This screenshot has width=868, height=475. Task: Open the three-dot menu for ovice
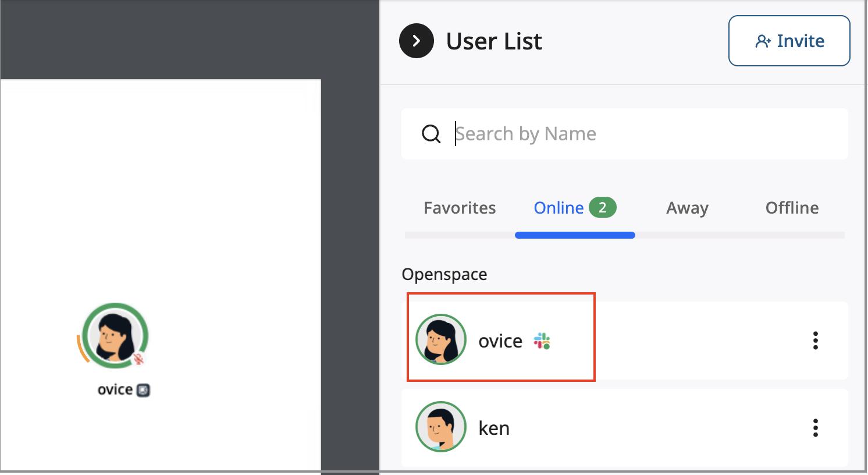[x=816, y=341]
